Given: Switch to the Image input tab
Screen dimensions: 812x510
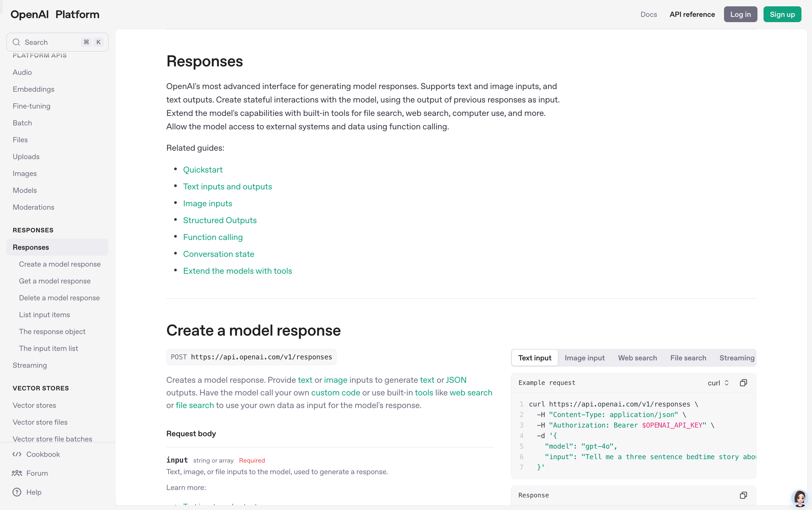Looking at the screenshot, I should tap(584, 358).
